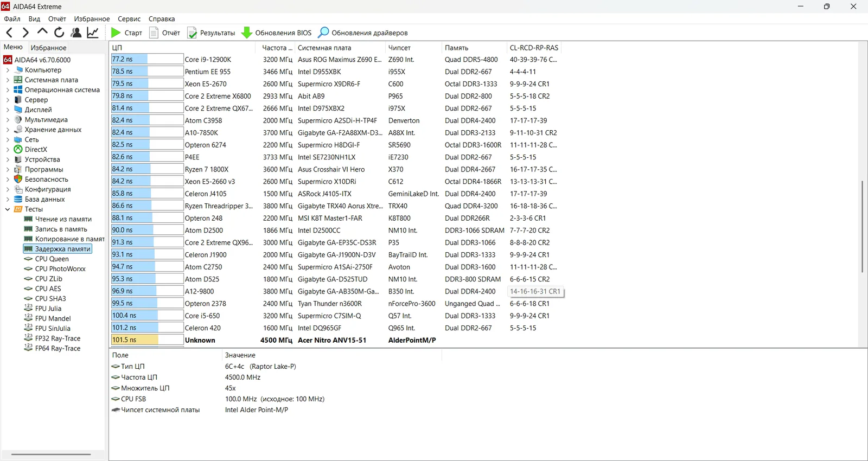Image resolution: width=868 pixels, height=461 pixels.
Task: Expand the Дисплей tree node
Action: (x=8, y=110)
